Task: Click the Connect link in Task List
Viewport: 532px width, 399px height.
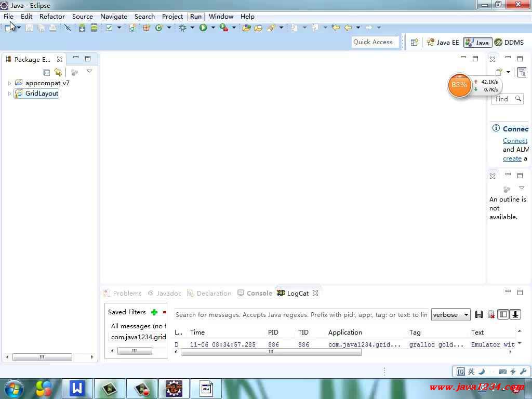Action: [515, 141]
